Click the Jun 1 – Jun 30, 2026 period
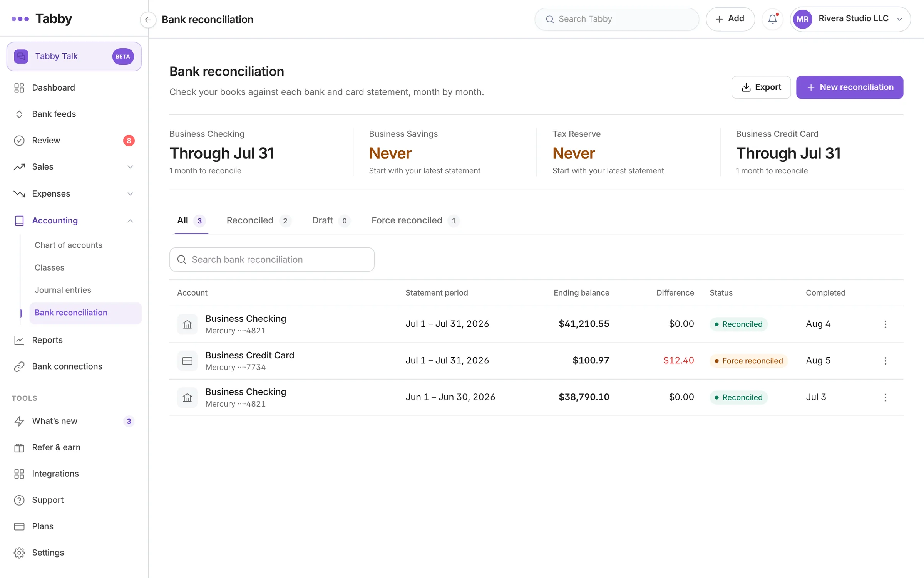 [x=450, y=397]
